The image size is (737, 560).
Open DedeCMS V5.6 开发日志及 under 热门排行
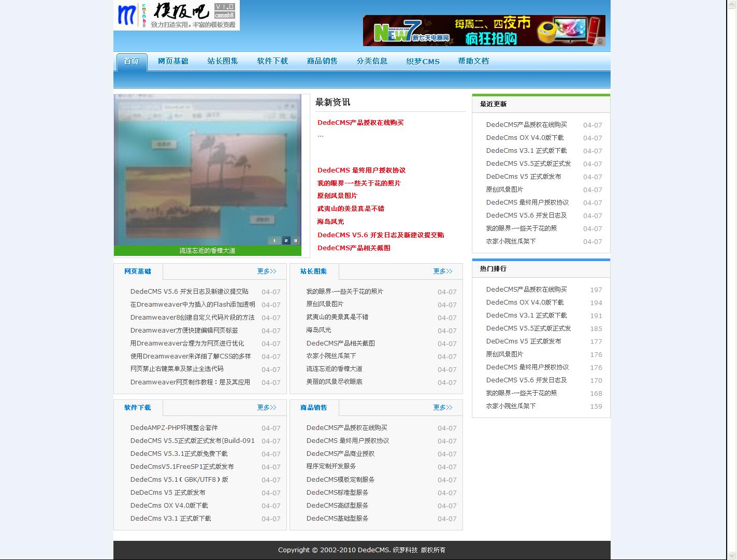526,380
